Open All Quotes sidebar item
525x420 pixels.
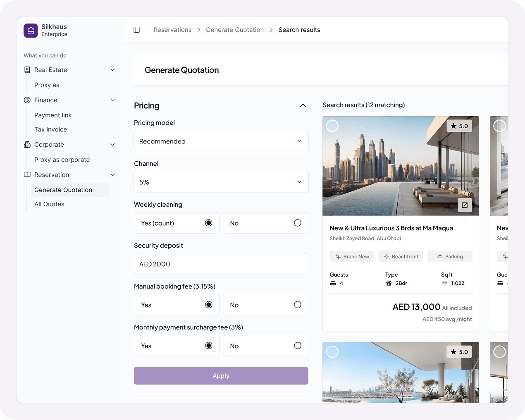click(49, 204)
